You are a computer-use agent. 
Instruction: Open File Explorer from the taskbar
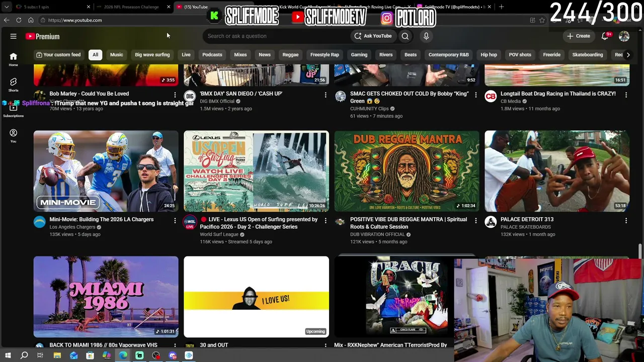pyautogui.click(x=57, y=355)
